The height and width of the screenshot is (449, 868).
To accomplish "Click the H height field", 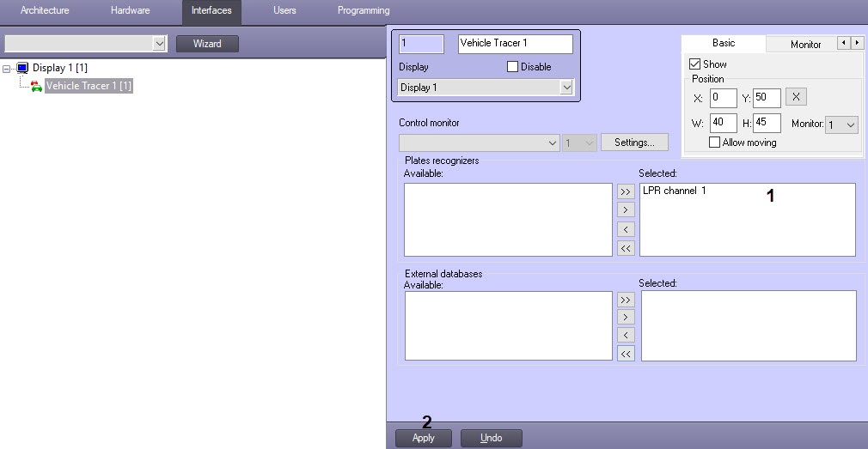I will 767,124.
